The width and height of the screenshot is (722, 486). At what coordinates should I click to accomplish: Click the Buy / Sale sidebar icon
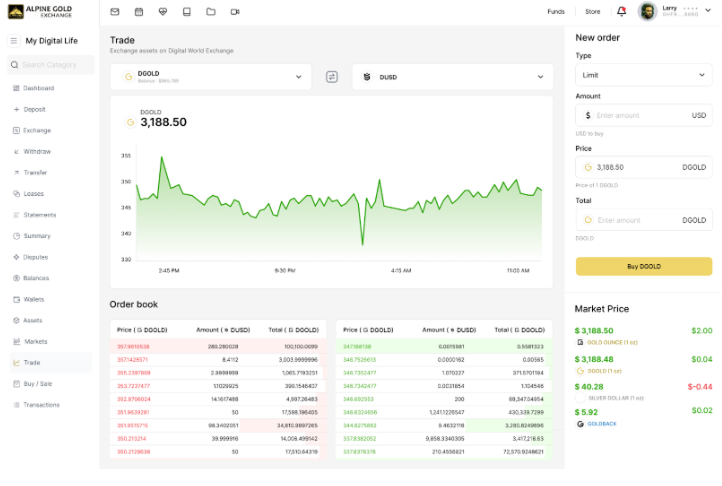[x=16, y=384]
